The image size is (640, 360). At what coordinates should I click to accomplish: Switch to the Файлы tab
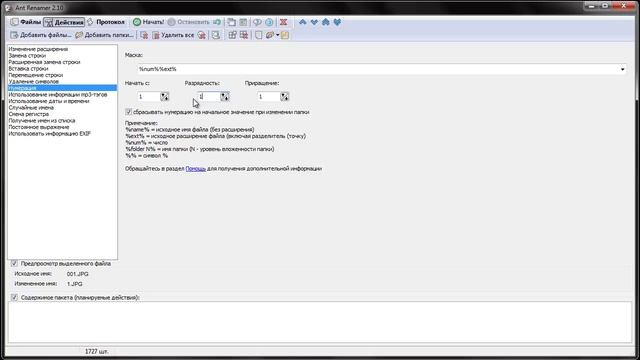point(26,22)
